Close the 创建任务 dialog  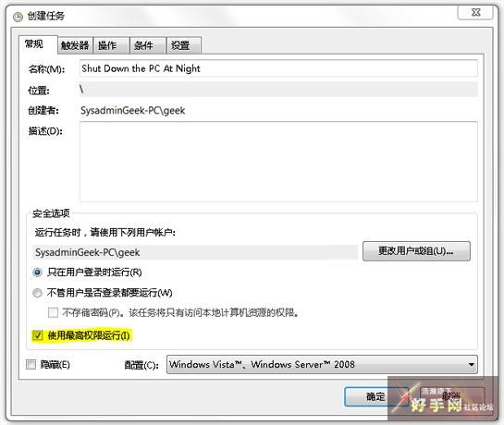pos(475,13)
